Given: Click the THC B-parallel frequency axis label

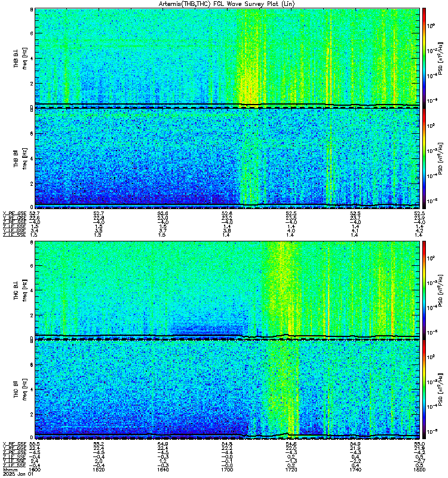Looking at the screenshot, I should 20,390.
